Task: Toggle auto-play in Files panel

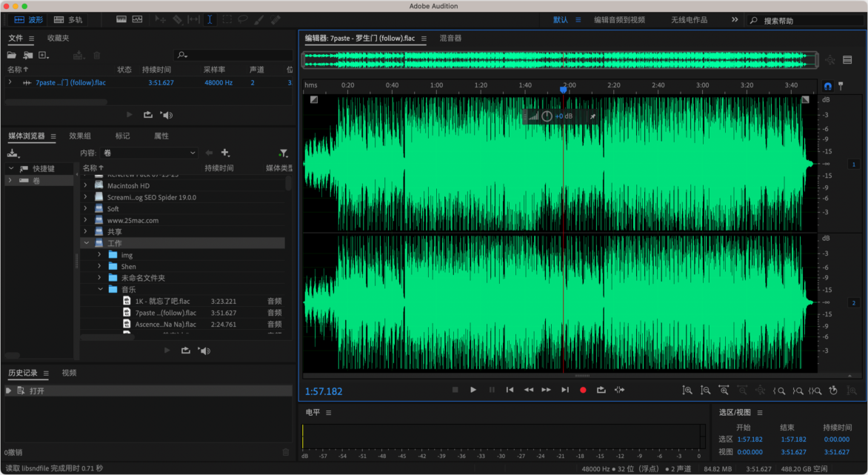Action: [167, 115]
